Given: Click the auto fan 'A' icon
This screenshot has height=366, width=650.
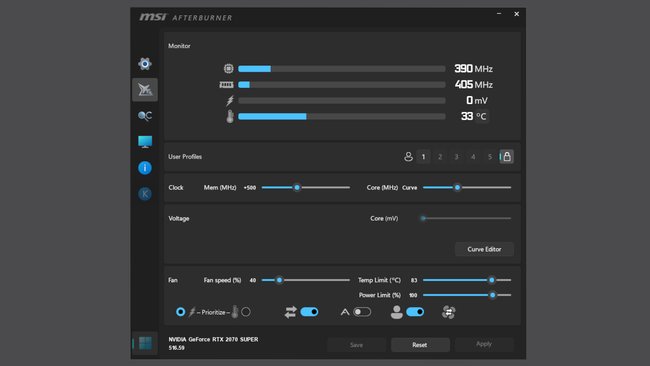Looking at the screenshot, I should tap(345, 312).
